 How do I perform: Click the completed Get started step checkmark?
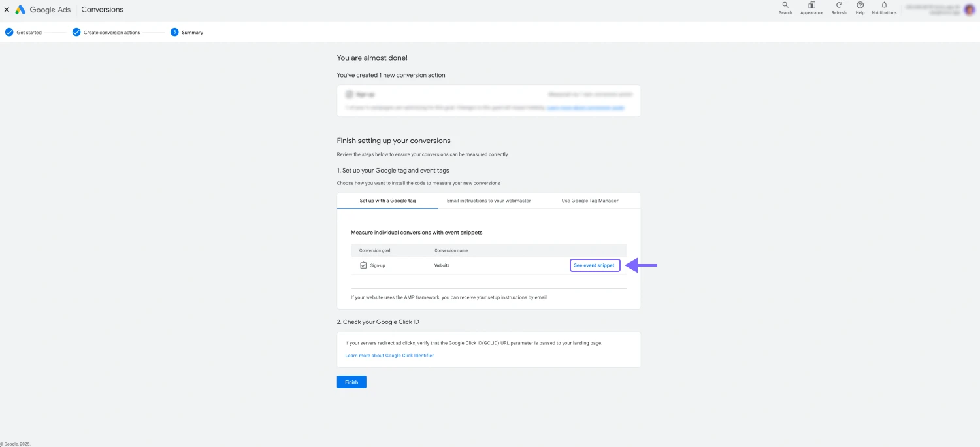click(x=9, y=31)
